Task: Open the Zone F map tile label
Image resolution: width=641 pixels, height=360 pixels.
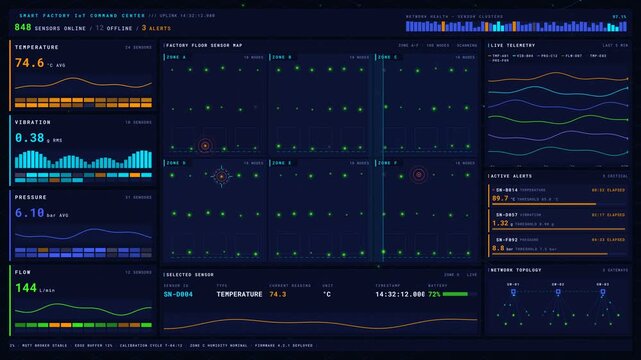Action: [x=388, y=163]
